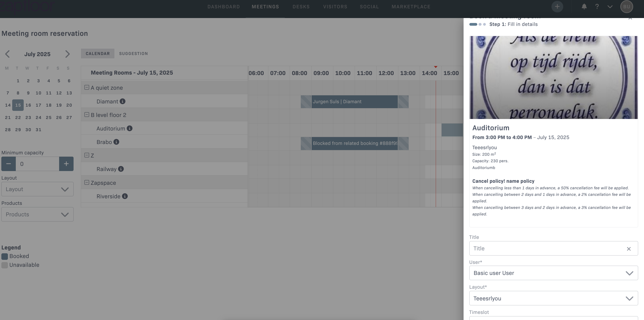Go to previous month in calendar
This screenshot has height=320, width=644.
pos(7,54)
